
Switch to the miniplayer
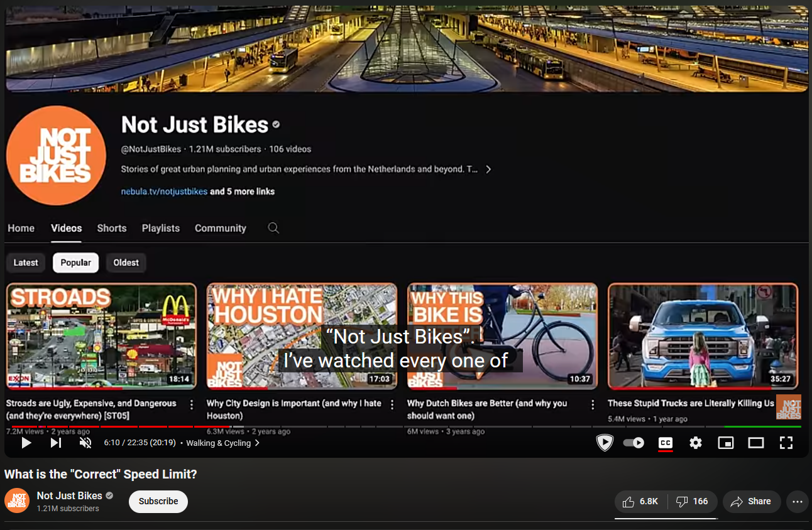point(726,443)
